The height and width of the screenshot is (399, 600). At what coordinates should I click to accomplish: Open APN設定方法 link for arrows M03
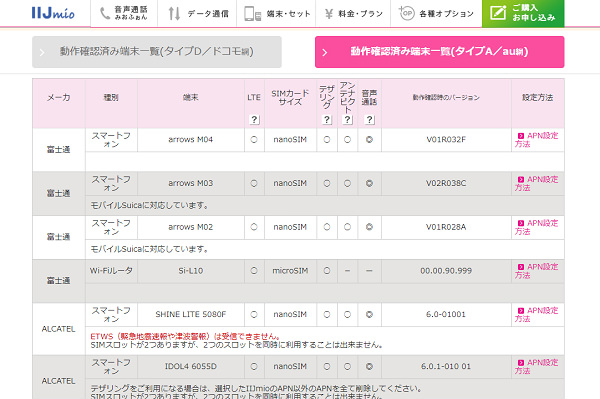coord(536,183)
